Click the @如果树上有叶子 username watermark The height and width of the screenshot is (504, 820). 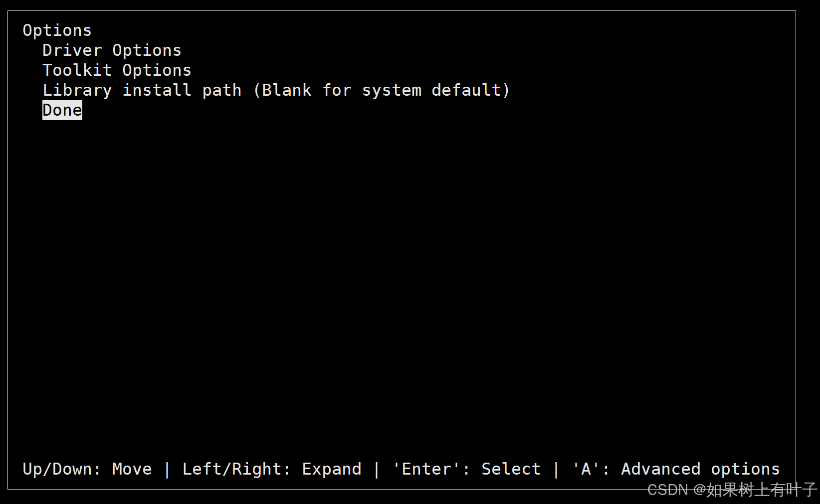click(755, 490)
